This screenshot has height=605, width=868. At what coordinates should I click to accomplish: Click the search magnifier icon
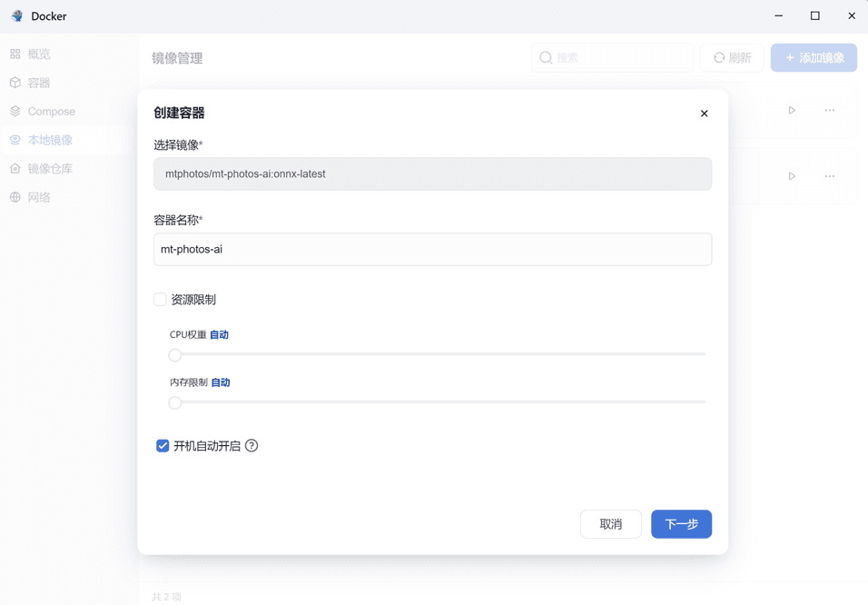pyautogui.click(x=546, y=57)
